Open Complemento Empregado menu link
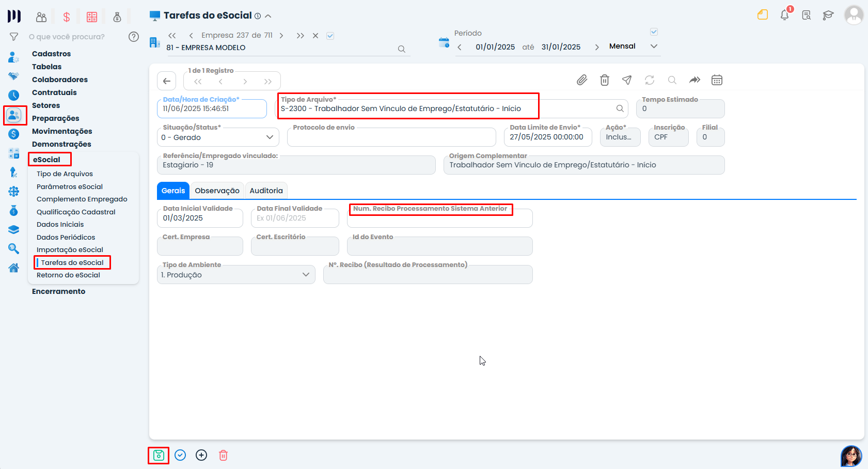The width and height of the screenshot is (868, 469). point(82,199)
